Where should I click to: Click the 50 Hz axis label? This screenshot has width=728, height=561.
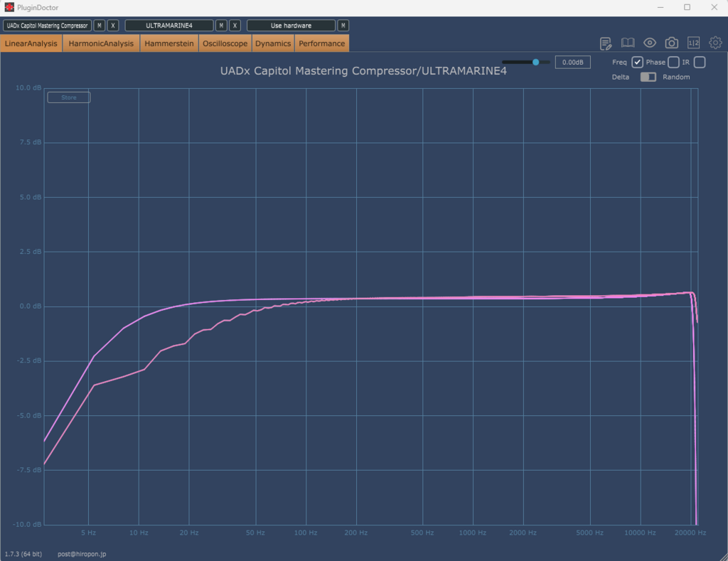click(255, 533)
